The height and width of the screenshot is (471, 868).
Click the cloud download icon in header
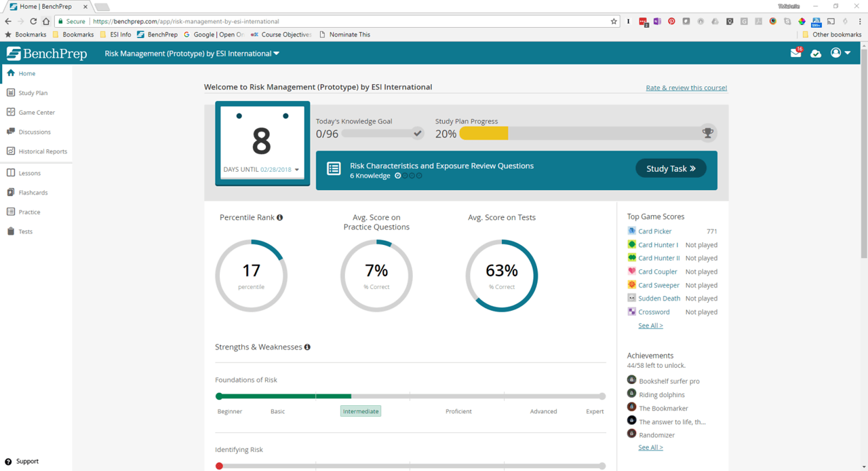816,54
